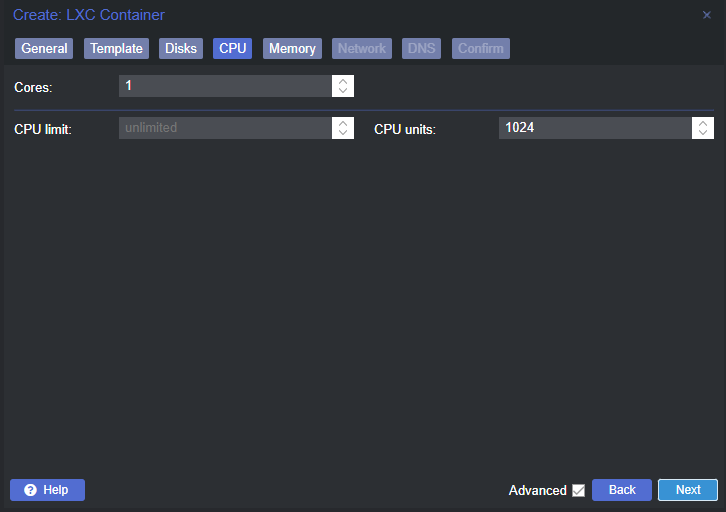Proceed with the Next button
The image size is (726, 512).
click(x=688, y=490)
